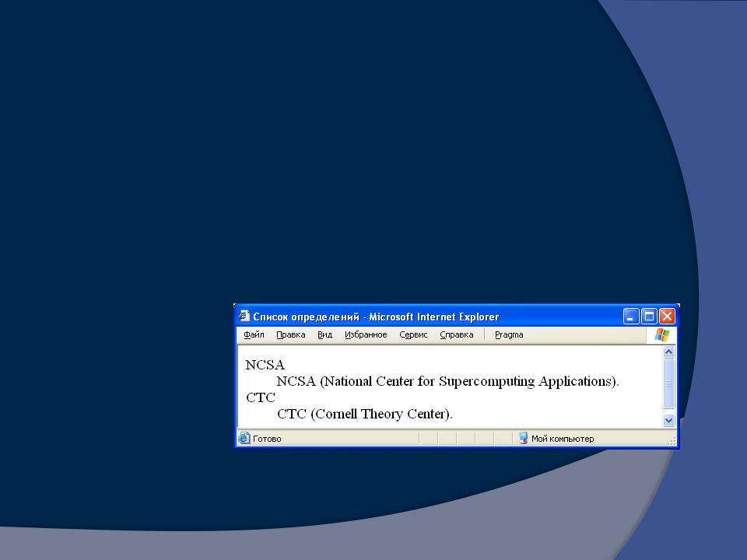Click the scrollbar up arrow
This screenshot has width=747, height=560.
(669, 352)
